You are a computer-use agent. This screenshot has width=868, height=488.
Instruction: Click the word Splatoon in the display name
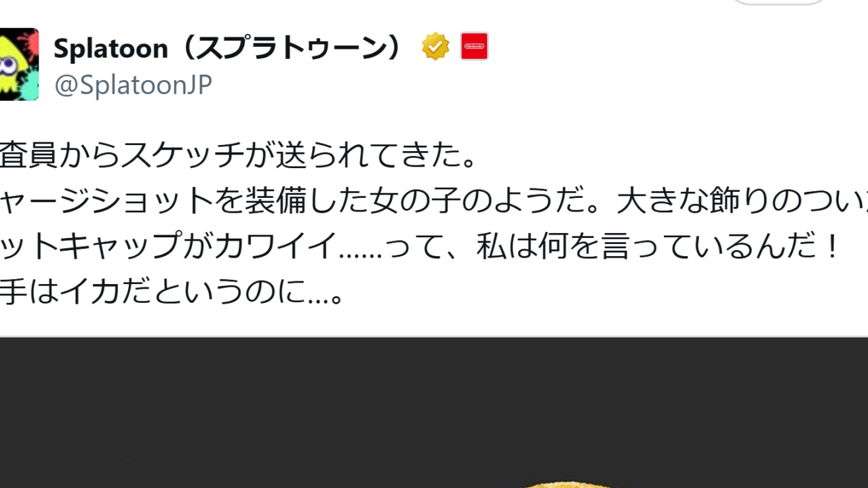click(111, 48)
